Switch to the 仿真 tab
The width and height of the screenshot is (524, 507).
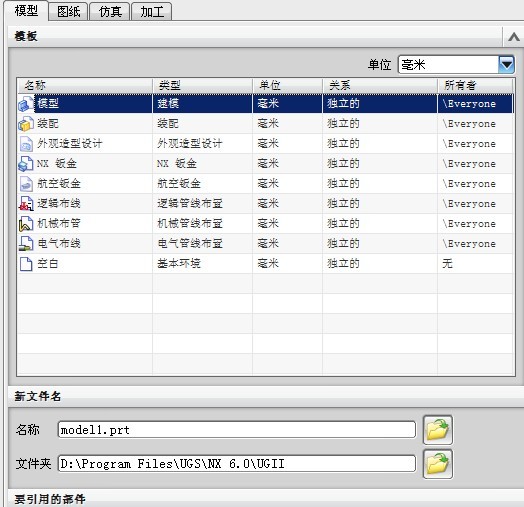[x=110, y=12]
